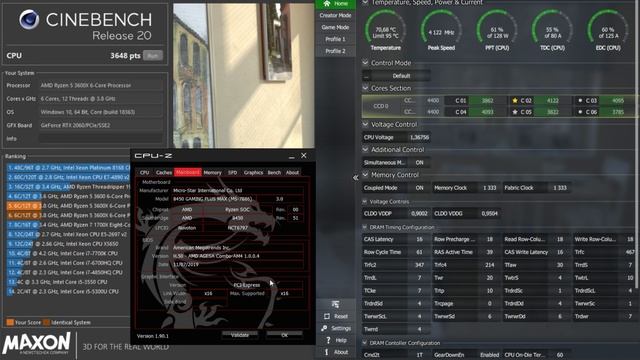Select Profile 1 in Ryzen Master
Screen dimensions: 640x360
click(x=335, y=39)
